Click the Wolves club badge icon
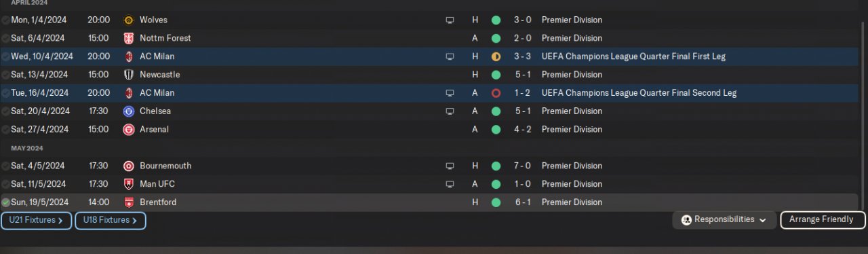 (x=129, y=20)
